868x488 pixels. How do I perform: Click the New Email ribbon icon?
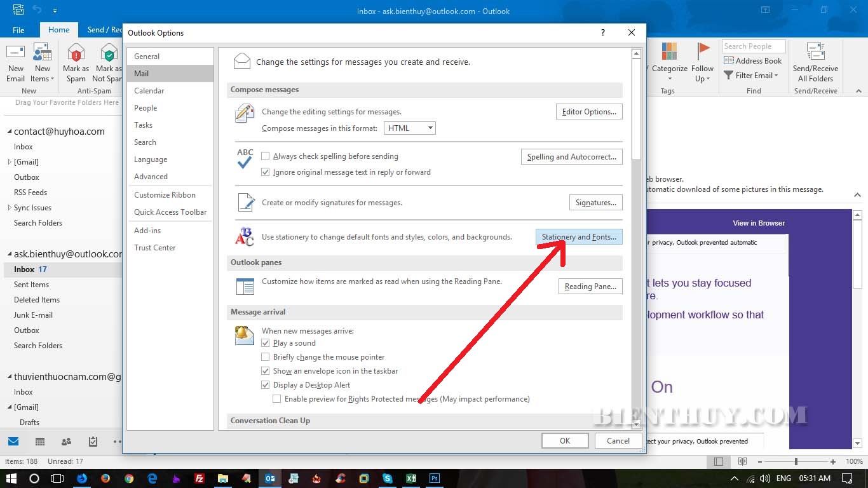(x=15, y=64)
